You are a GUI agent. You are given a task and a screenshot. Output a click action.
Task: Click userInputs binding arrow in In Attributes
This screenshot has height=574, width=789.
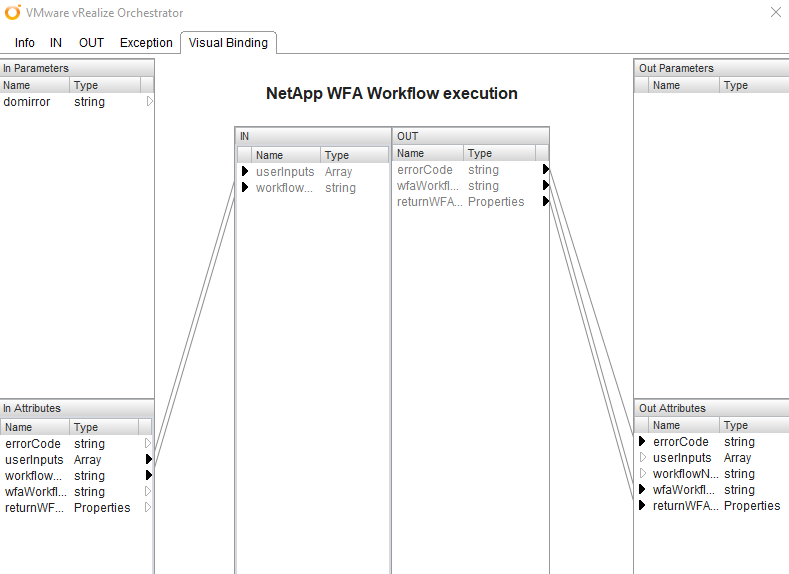[148, 459]
